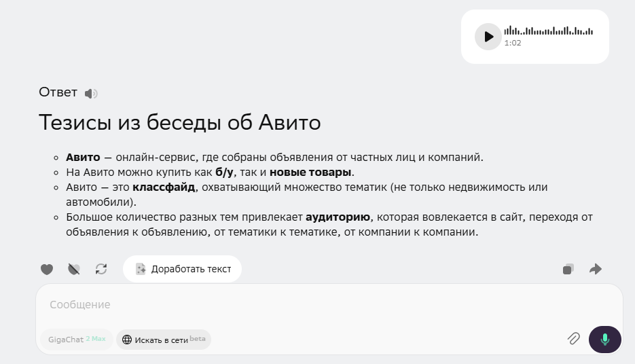Toggle the Искать в сети web search
Screen dimensions: 635x364
click(x=164, y=340)
